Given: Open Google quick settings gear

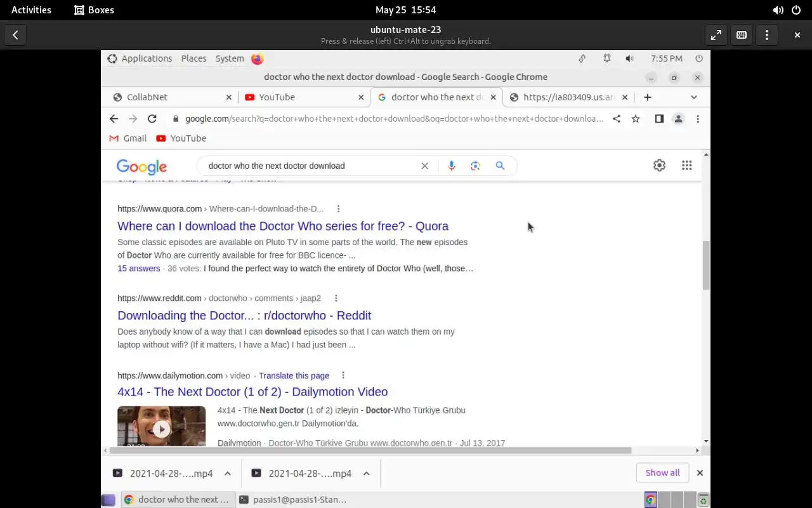Looking at the screenshot, I should (x=659, y=165).
